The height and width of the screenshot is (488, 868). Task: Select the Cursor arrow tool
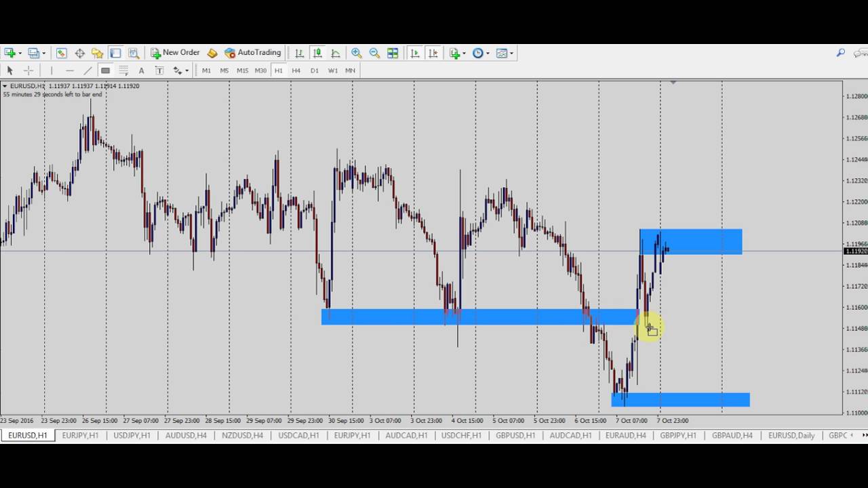click(9, 70)
